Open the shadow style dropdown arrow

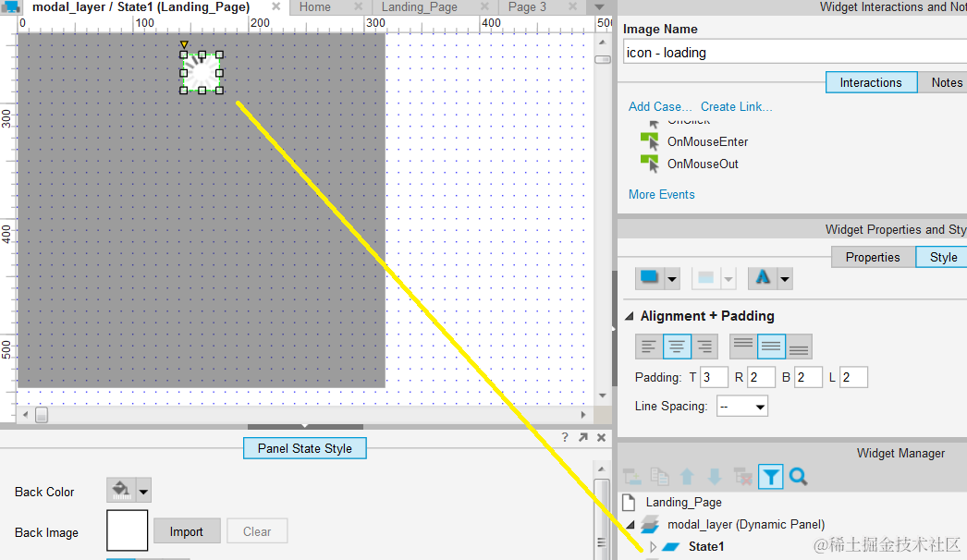(x=672, y=279)
